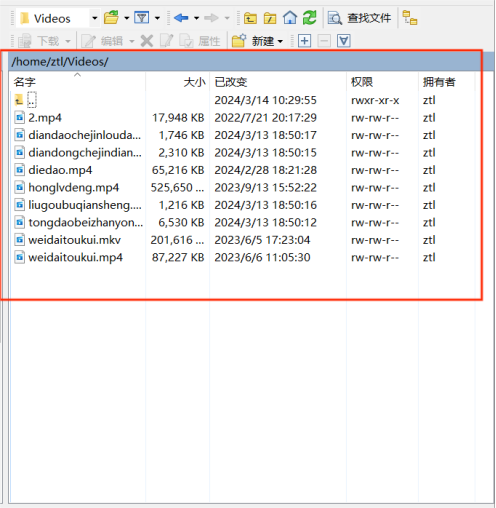496x508 pixels.
Task: Click the home directory icon
Action: pos(290,18)
